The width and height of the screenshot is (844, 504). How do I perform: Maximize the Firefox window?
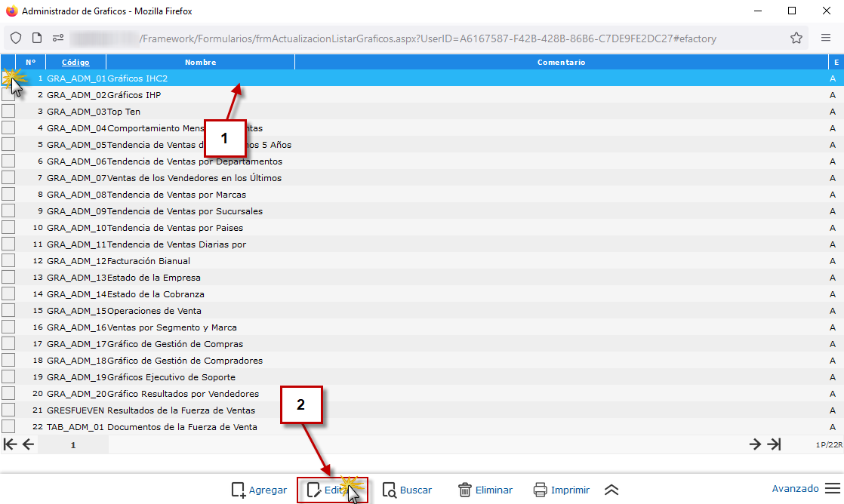coord(792,11)
